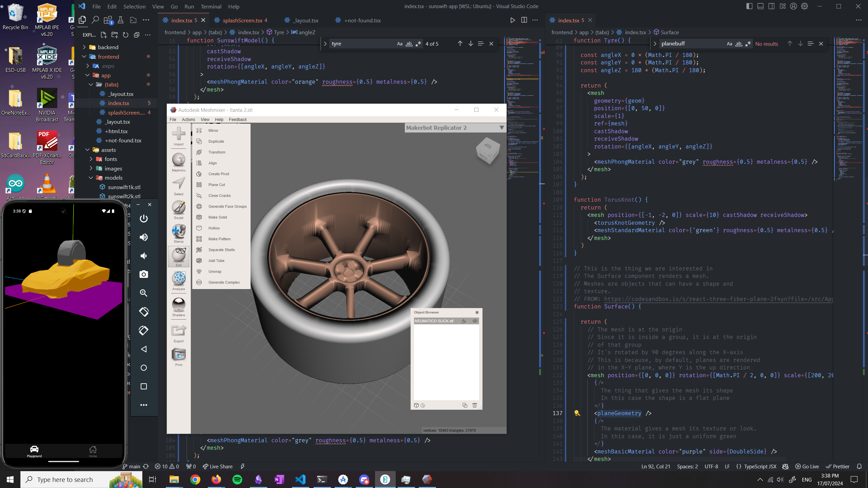Click the emulator zoom icon
The width and height of the screenshot is (868, 488).
(144, 293)
